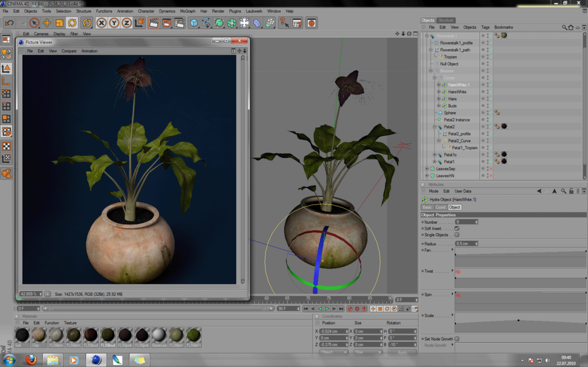Toggle the lock icon in Attributes panel

(x=571, y=191)
